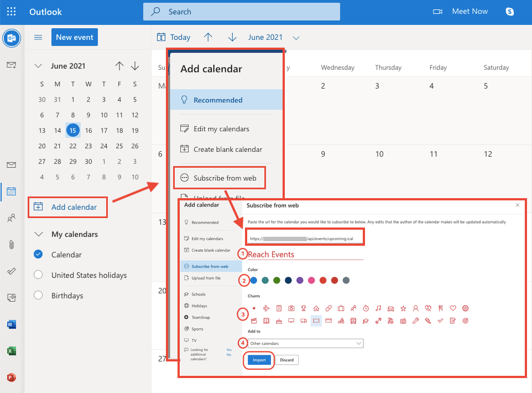The image size is (532, 393).
Task: Move mini calendar down one month
Action: tap(135, 66)
